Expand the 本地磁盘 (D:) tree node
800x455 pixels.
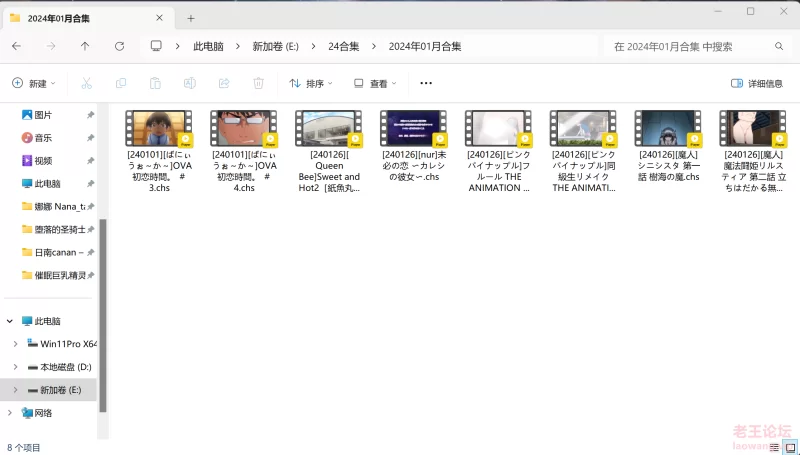coord(15,367)
